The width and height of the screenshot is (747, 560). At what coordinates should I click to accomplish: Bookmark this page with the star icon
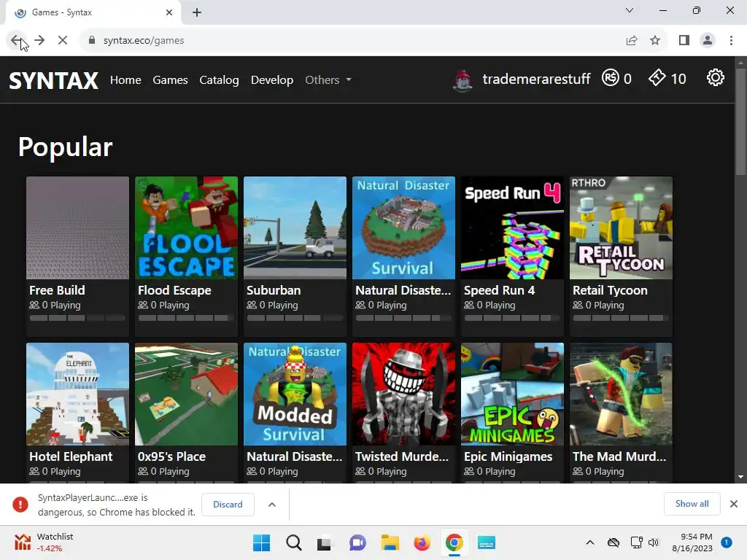655,41
